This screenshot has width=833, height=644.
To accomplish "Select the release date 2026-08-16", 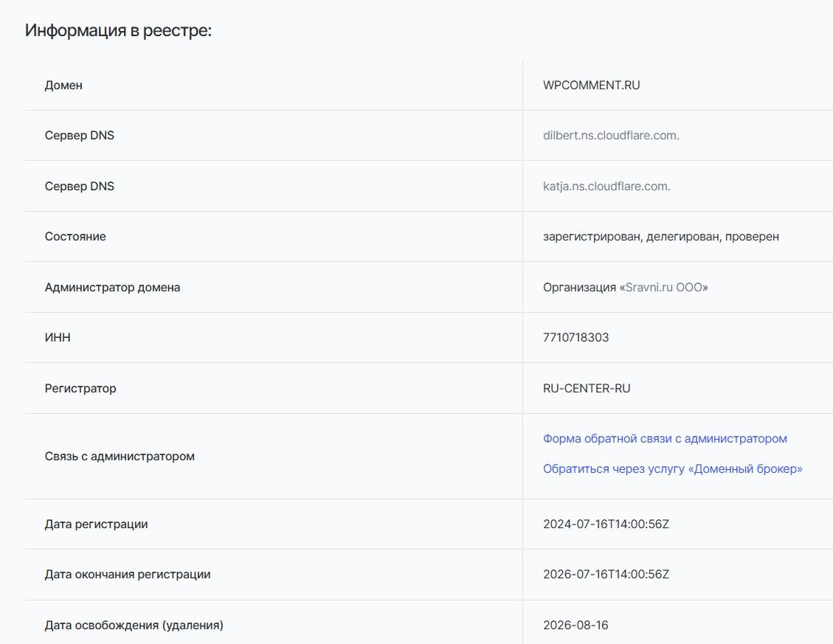I will pyautogui.click(x=576, y=626).
